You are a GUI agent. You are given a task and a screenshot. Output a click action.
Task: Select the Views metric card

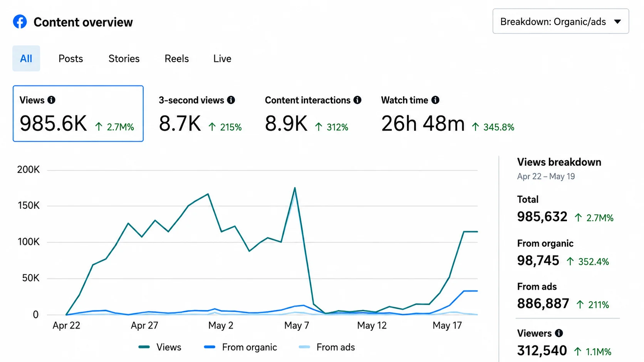78,113
